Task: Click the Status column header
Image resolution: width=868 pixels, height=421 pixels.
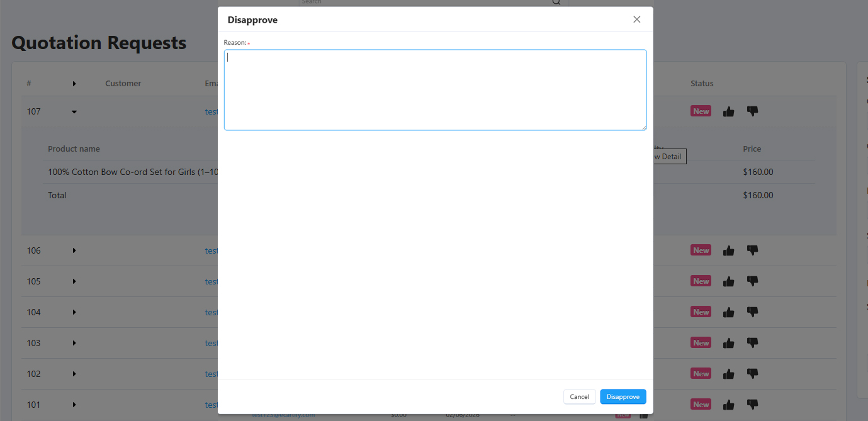Action: 702,84
